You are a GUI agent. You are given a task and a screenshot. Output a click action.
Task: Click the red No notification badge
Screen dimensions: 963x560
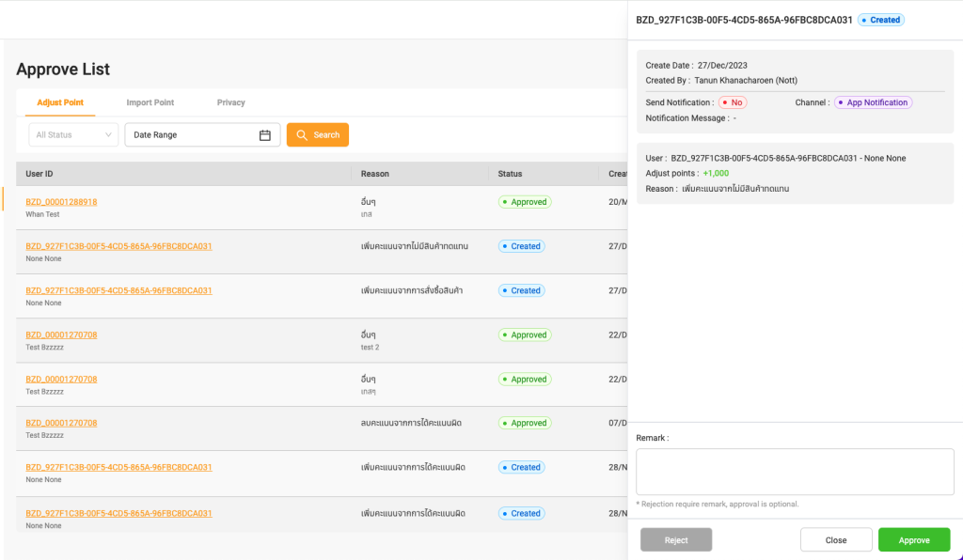click(x=733, y=102)
